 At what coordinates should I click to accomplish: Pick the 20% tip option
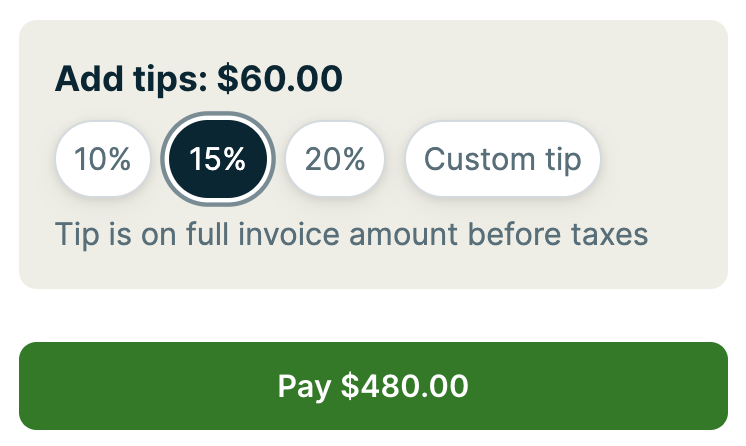point(335,159)
